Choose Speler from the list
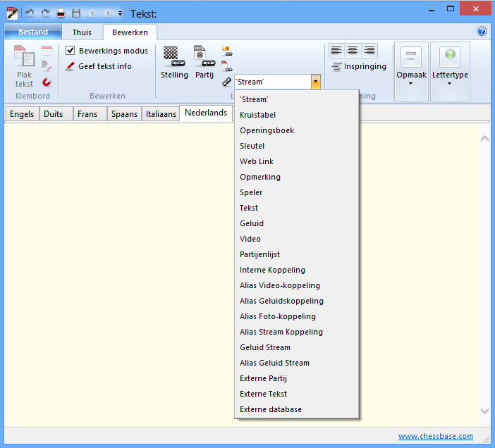The height and width of the screenshot is (448, 495). [x=297, y=192]
